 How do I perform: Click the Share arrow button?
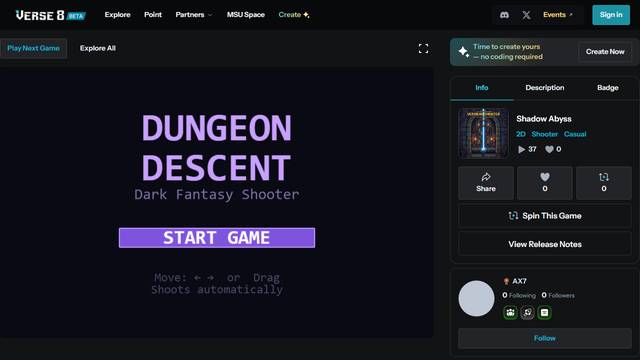[x=486, y=183]
